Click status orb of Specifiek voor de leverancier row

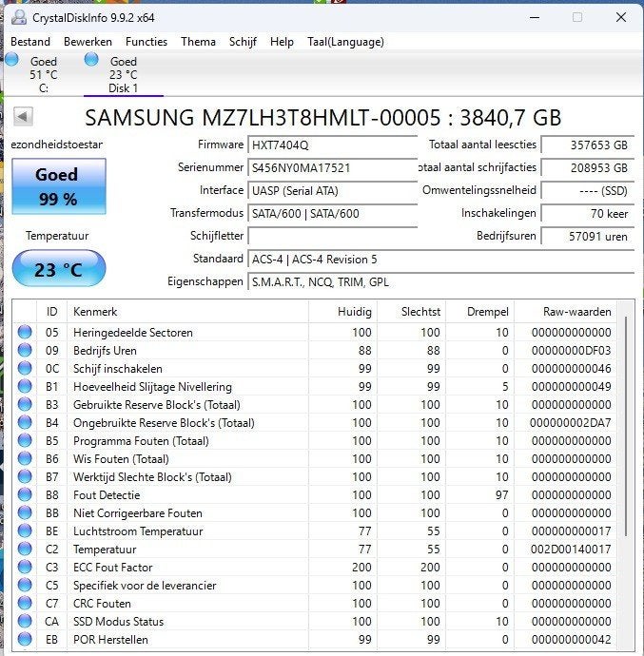pyautogui.click(x=25, y=585)
